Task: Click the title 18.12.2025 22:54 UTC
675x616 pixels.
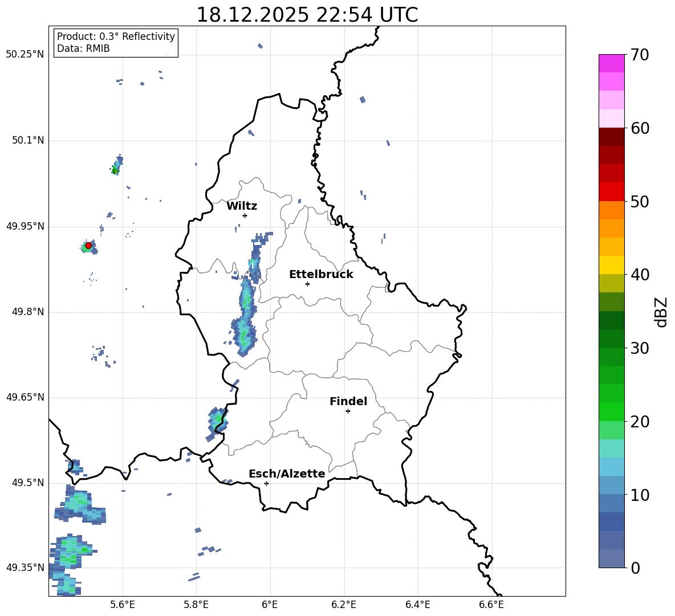Action: coord(307,15)
